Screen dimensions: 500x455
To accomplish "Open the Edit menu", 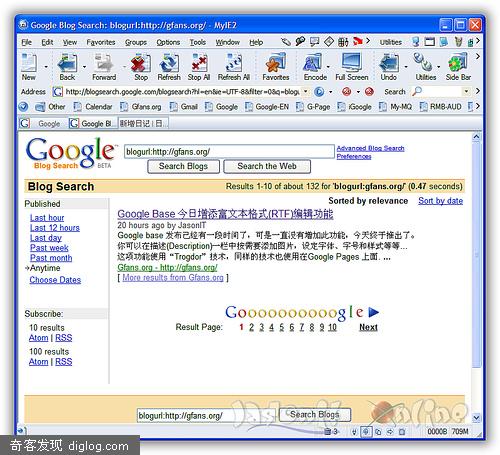I will click(47, 42).
